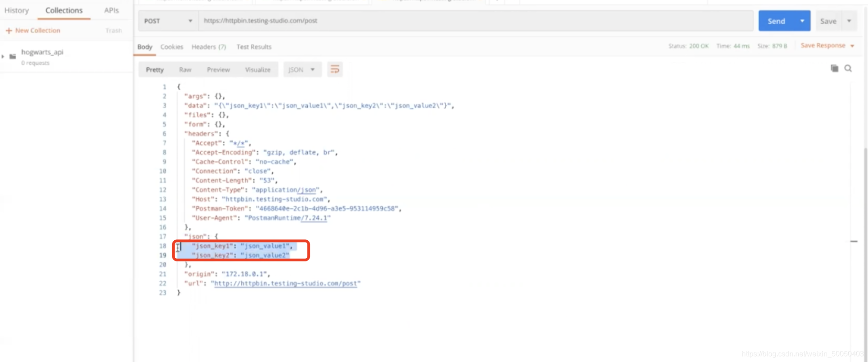
Task: Open the JSON format dropdown
Action: click(302, 70)
